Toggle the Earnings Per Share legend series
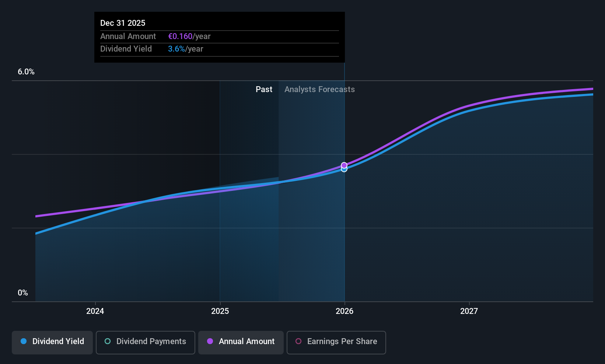Viewport: 605px width, 364px height. 336,342
